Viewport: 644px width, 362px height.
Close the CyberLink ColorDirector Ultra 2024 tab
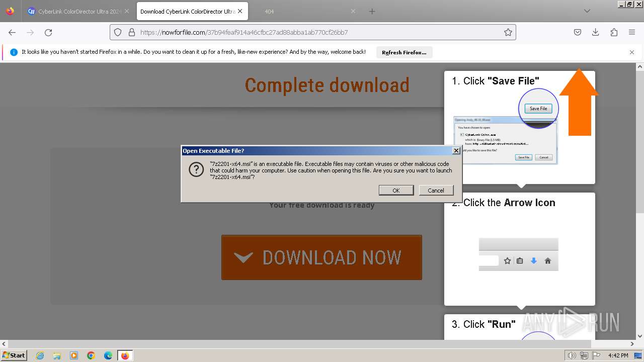pyautogui.click(x=127, y=11)
